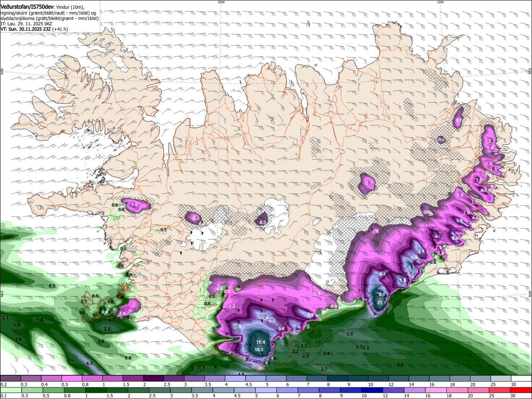Click the 16.1 precipitation value
The height and width of the screenshot is (399, 532).
[259, 350]
